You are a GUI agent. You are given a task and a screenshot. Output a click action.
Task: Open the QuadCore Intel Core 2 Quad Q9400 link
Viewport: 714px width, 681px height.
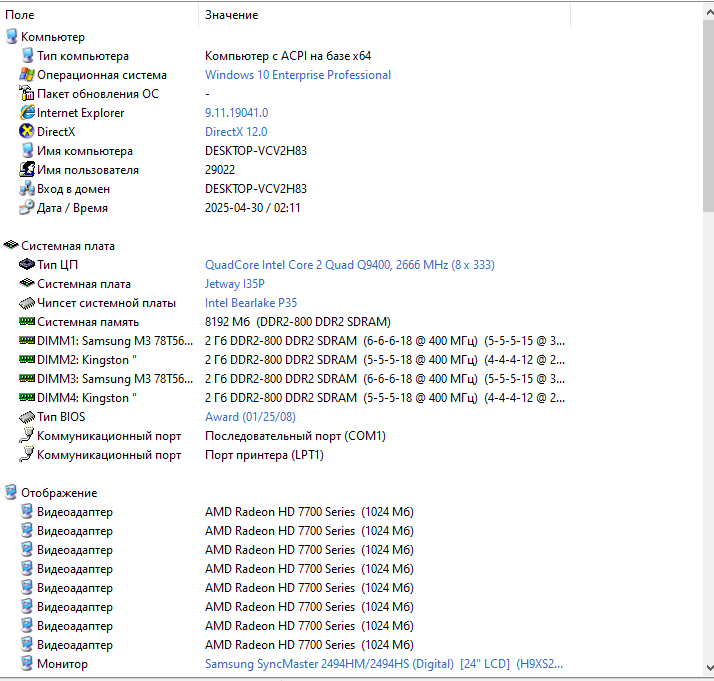coord(350,264)
